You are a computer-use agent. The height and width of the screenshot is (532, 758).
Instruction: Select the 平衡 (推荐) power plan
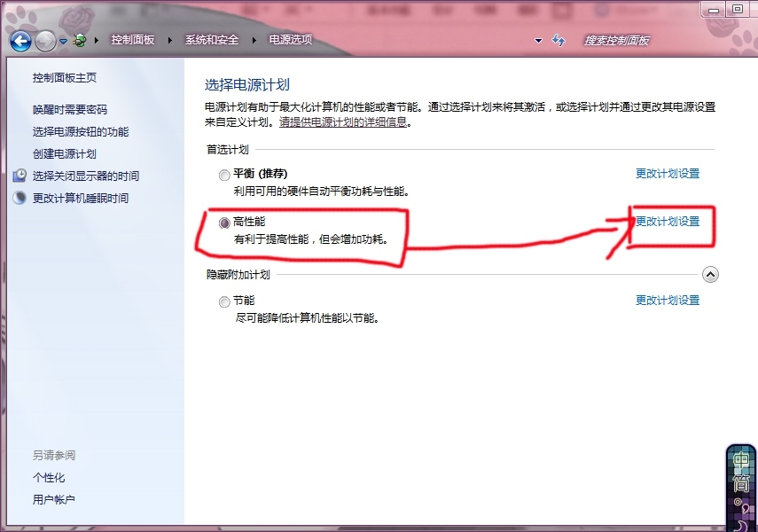[x=224, y=174]
